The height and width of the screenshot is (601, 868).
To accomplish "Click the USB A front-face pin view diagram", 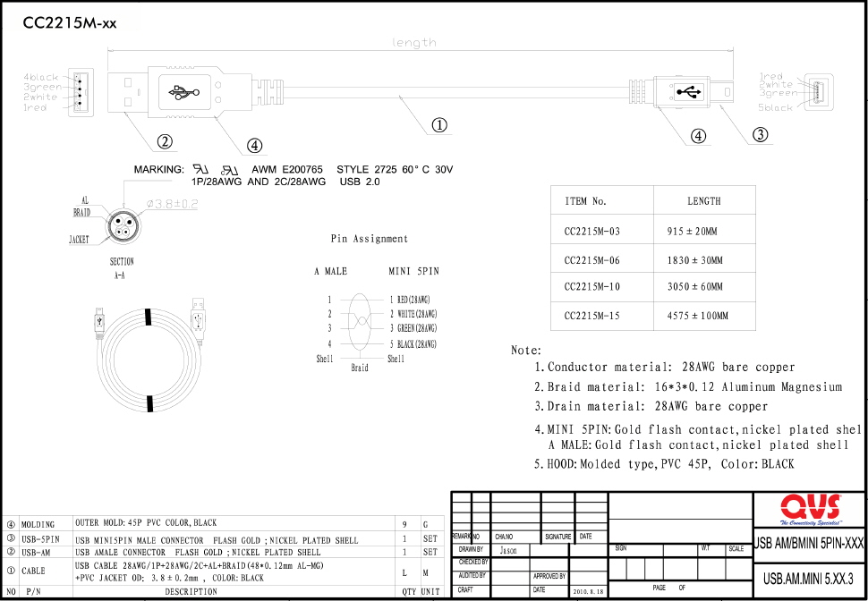I will (x=81, y=92).
